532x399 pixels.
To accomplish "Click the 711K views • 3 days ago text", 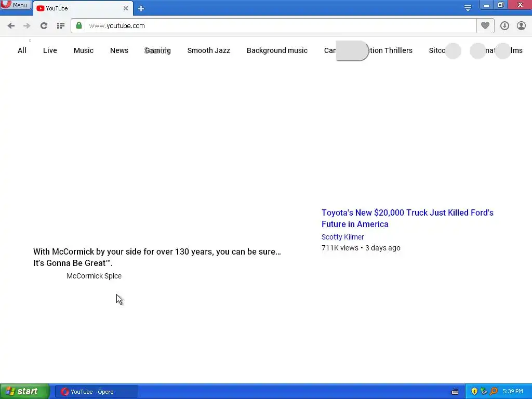I will [x=361, y=248].
